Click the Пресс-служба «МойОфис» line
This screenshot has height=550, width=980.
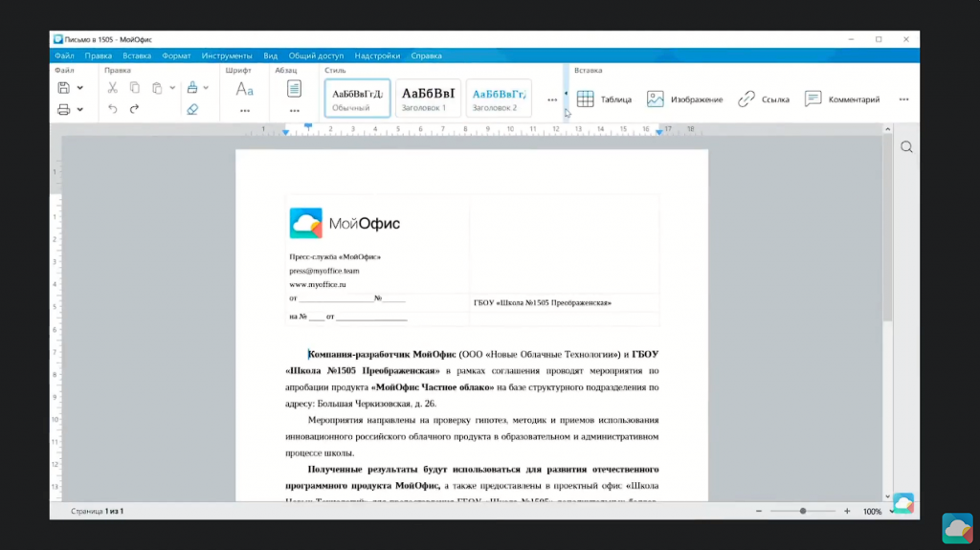coord(335,257)
